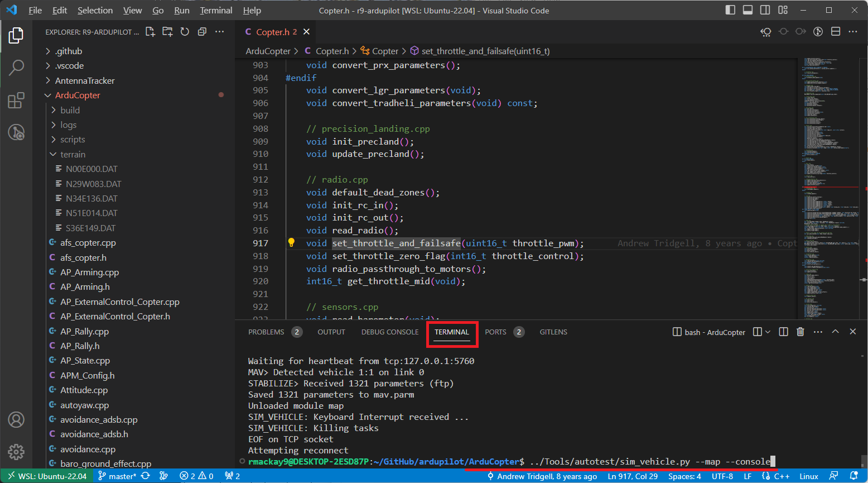Expand the AntennaTracker folder
The height and width of the screenshot is (483, 868).
point(84,80)
